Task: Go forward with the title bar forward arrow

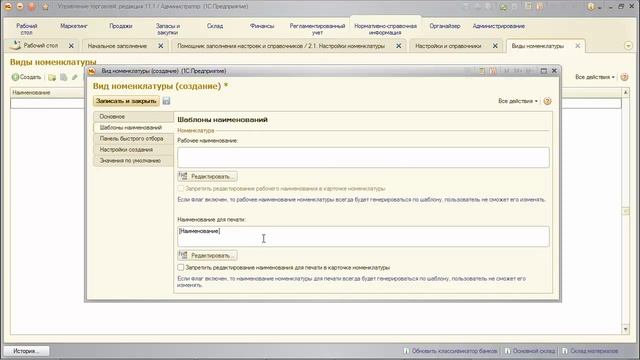Action: coord(31,7)
